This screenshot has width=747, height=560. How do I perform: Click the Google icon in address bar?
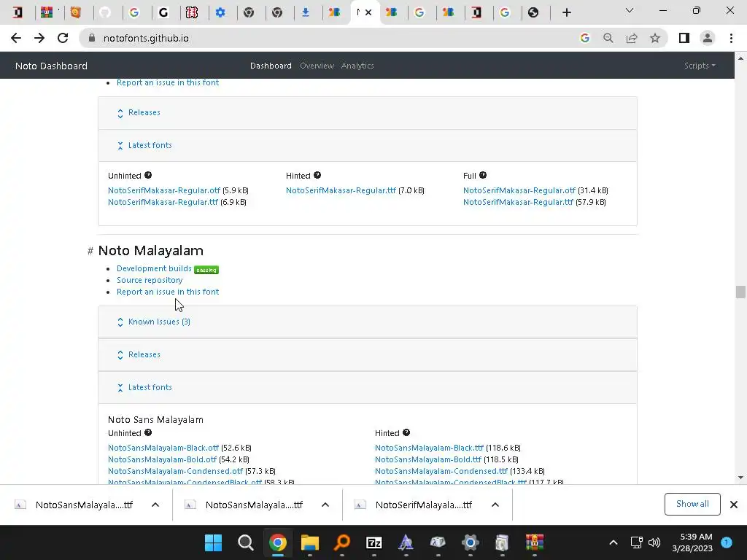(x=585, y=38)
